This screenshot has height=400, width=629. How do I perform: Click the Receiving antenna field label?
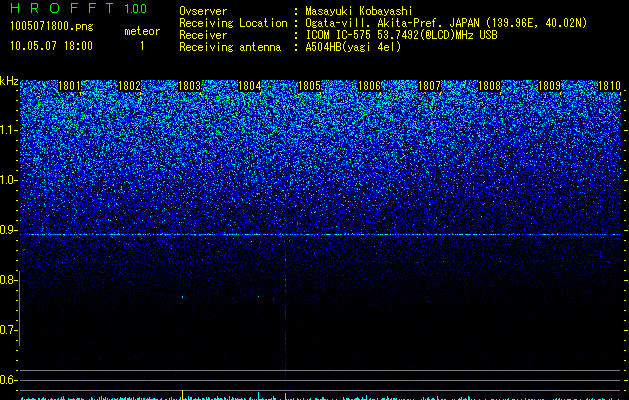(x=230, y=47)
